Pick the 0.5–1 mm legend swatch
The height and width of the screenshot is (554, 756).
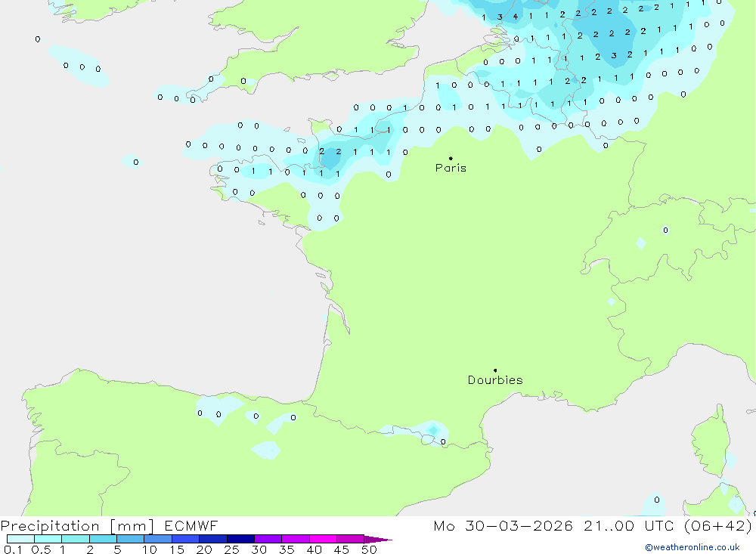[48, 539]
